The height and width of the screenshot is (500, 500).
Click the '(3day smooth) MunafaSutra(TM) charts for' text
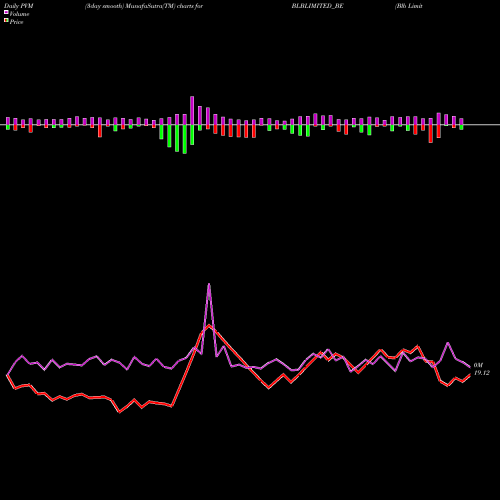coord(144,6)
